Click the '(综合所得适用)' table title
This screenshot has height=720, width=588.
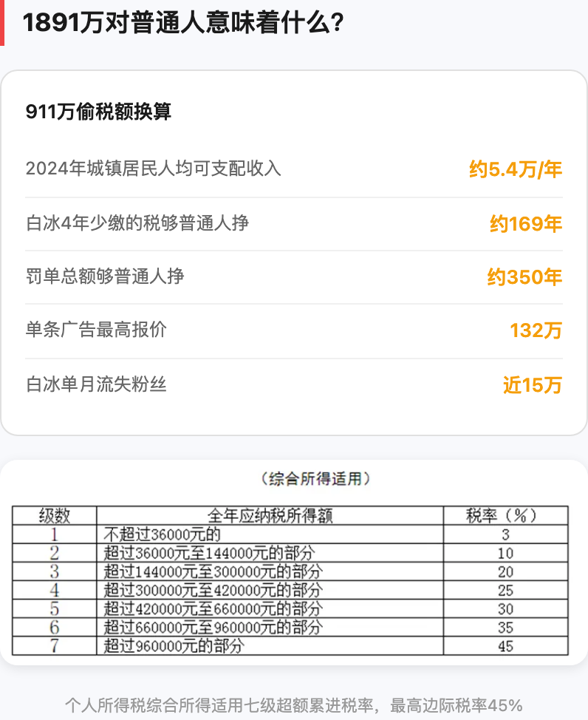point(315,479)
